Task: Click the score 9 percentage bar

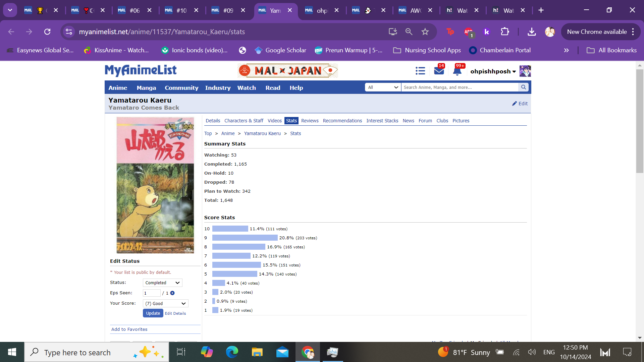Action: pos(245,238)
